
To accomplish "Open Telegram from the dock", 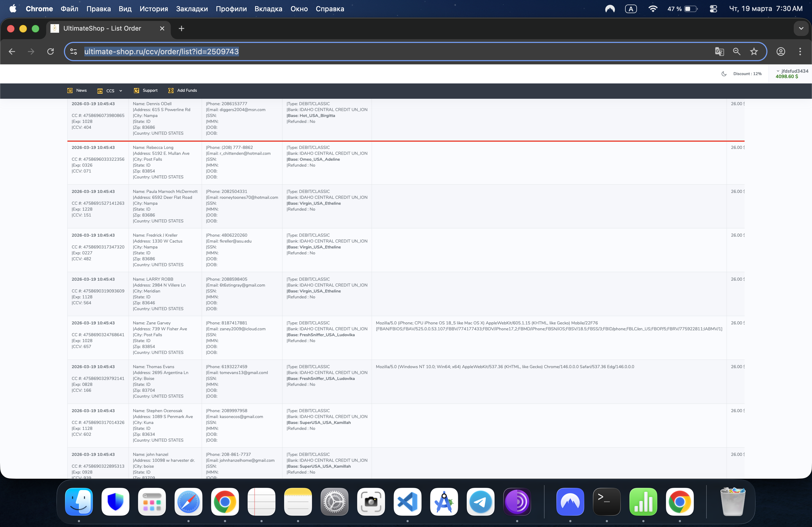I will (x=480, y=502).
